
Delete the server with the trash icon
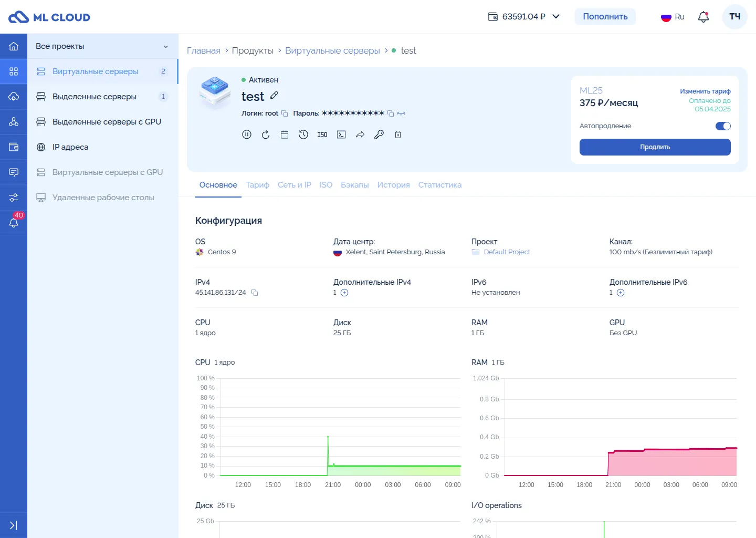pos(398,134)
